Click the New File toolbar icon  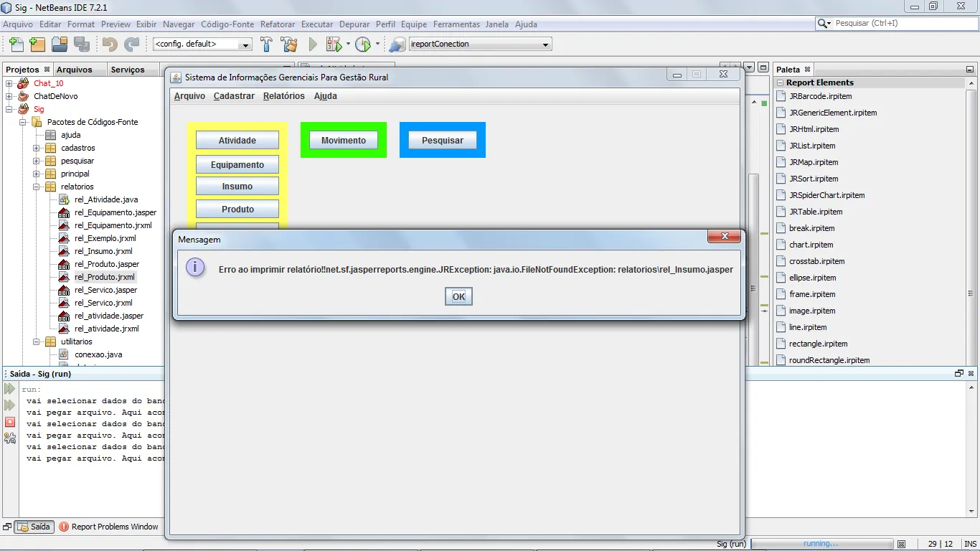coord(16,44)
